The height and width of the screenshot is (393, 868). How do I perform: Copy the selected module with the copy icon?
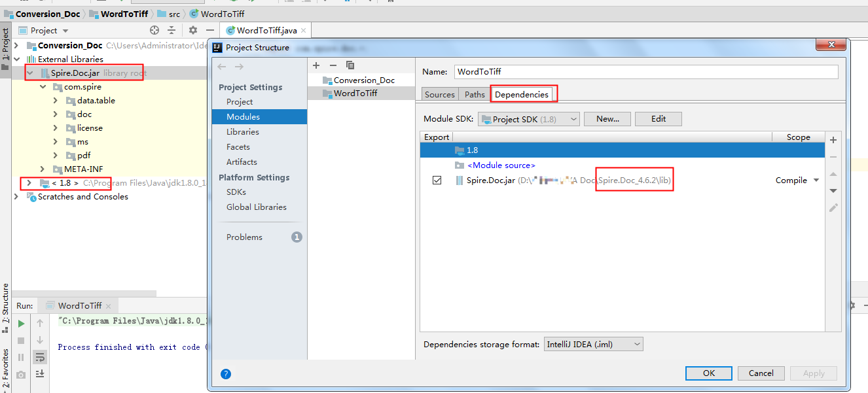click(x=350, y=65)
